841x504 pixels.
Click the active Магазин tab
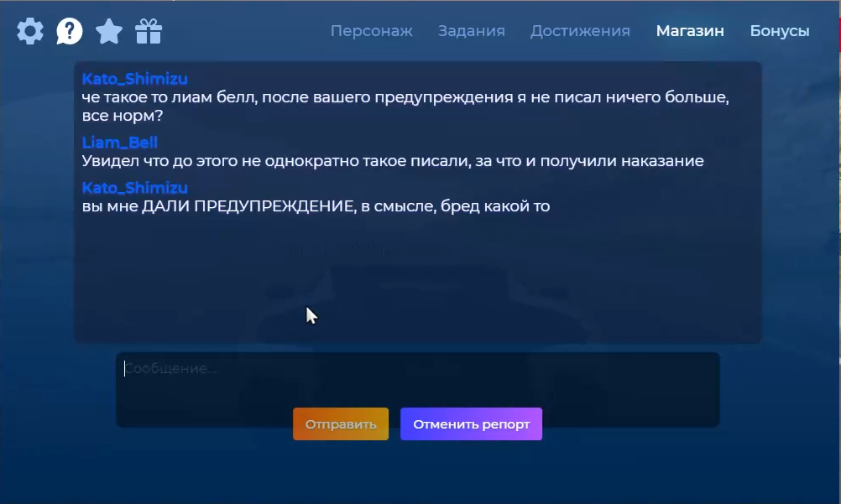[689, 31]
